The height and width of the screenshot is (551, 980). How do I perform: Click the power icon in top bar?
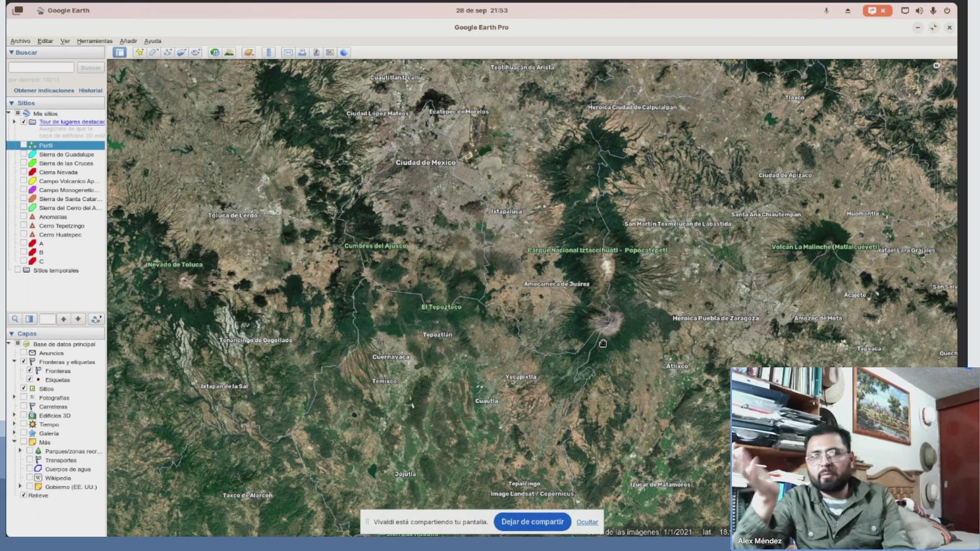pyautogui.click(x=947, y=10)
